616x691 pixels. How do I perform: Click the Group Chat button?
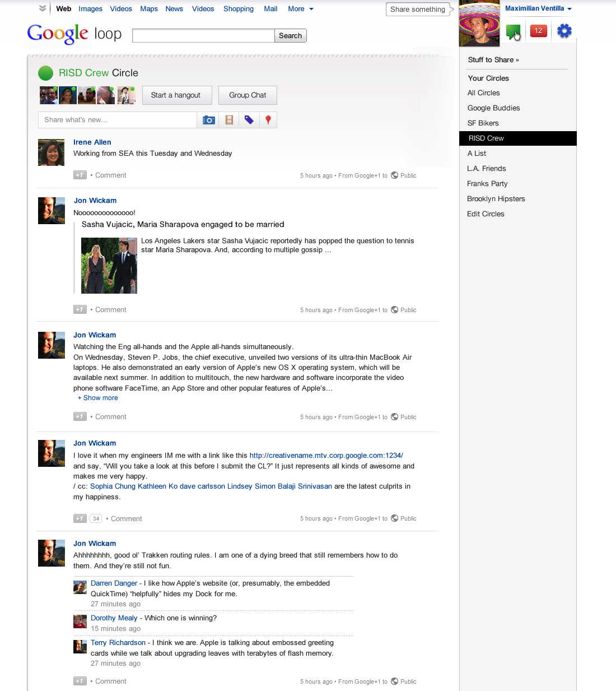(248, 95)
